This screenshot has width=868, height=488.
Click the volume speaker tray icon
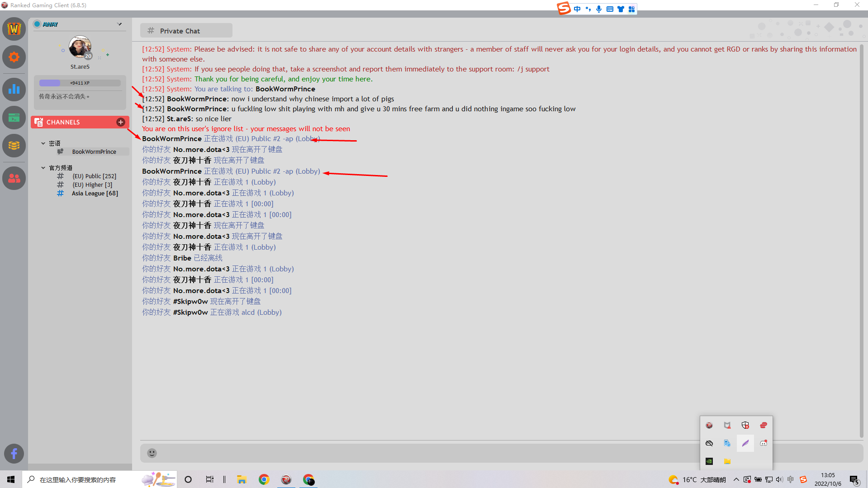779,479
